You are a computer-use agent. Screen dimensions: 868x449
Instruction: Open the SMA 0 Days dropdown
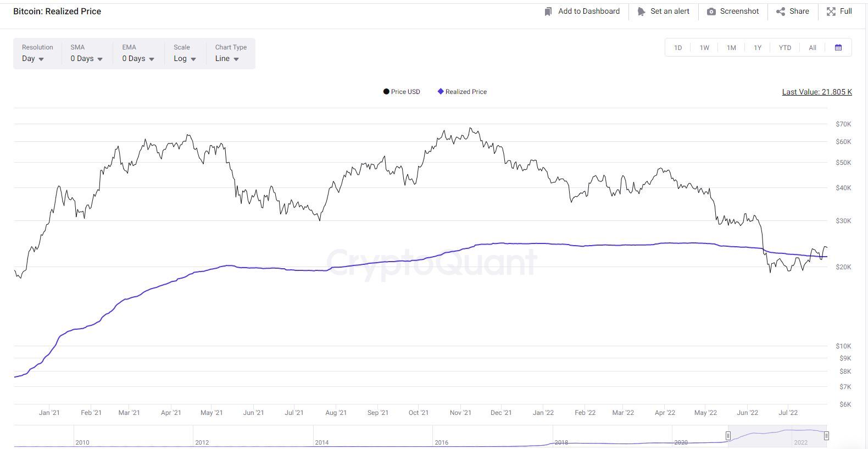tap(86, 59)
